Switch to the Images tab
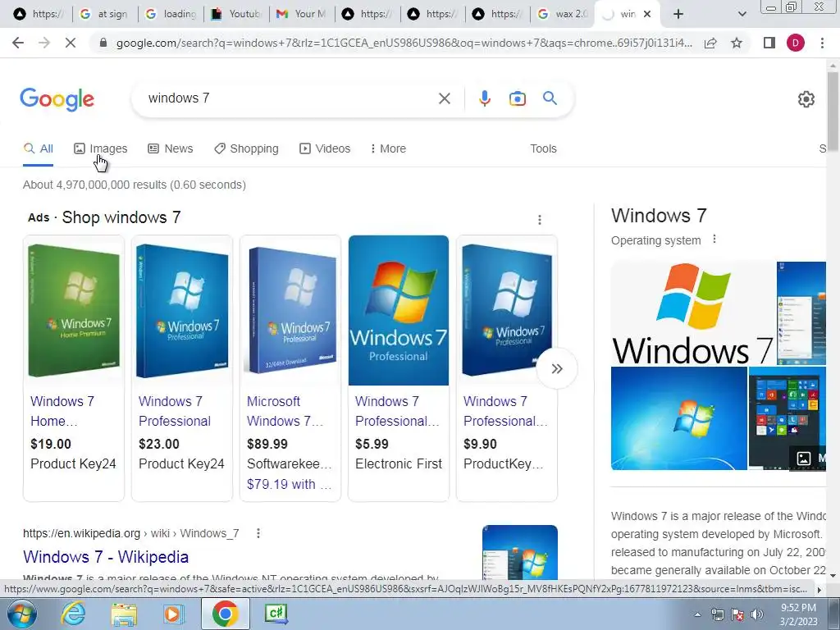 101,149
